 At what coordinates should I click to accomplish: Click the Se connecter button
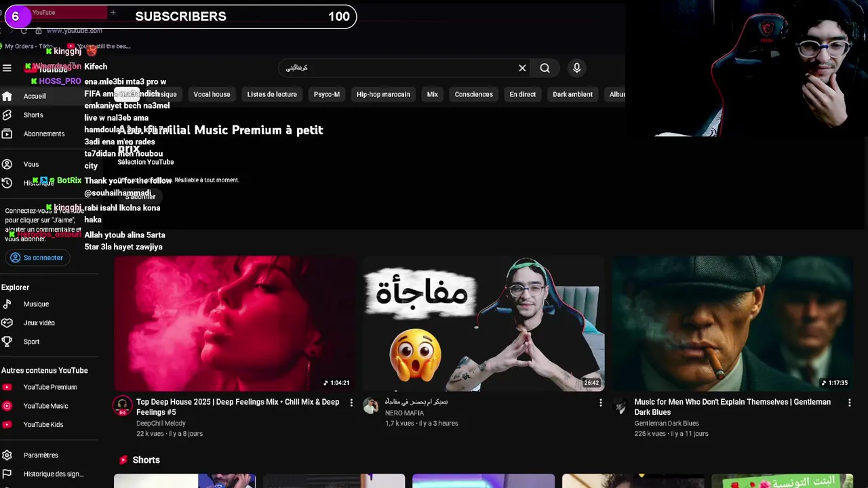pyautogui.click(x=37, y=258)
